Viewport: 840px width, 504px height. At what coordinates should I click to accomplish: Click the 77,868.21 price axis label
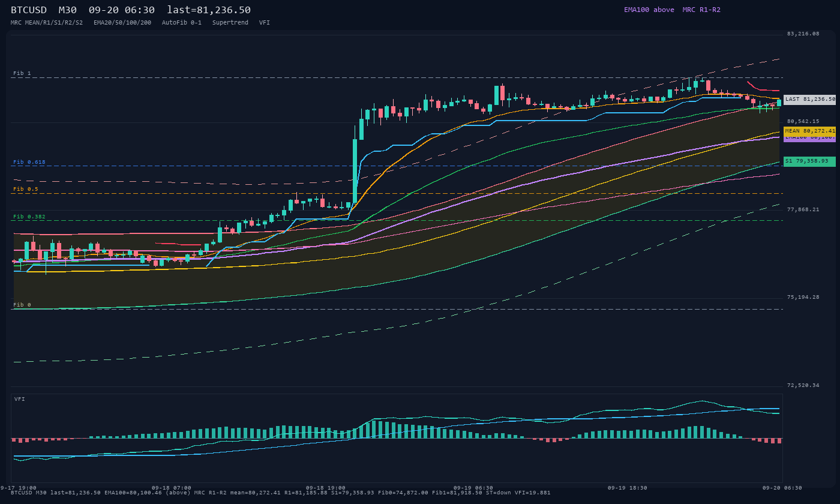(803, 209)
